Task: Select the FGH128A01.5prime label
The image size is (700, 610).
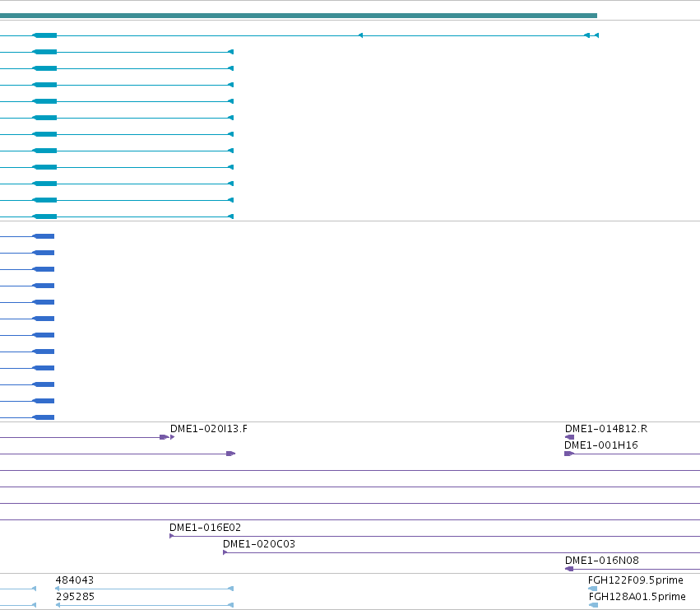Action: 637,597
